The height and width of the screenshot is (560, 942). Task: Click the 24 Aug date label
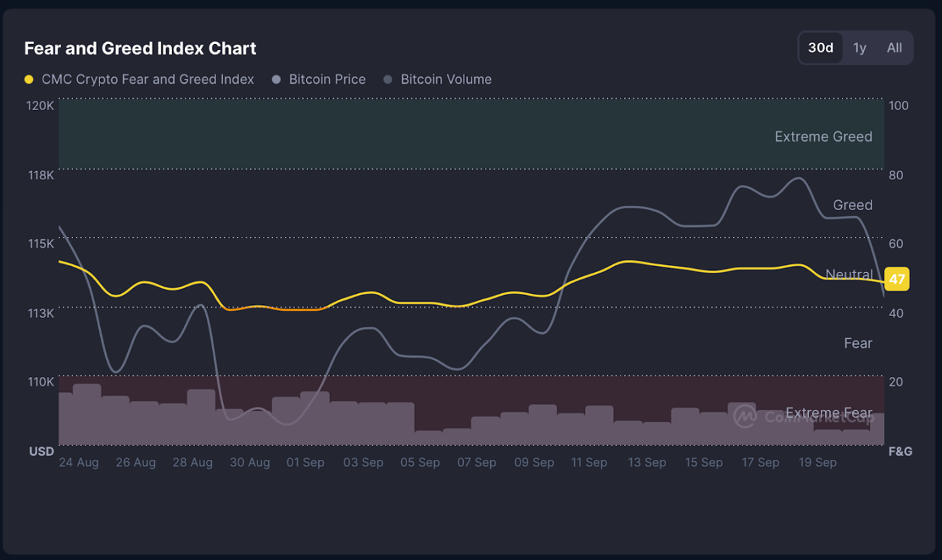(x=79, y=462)
